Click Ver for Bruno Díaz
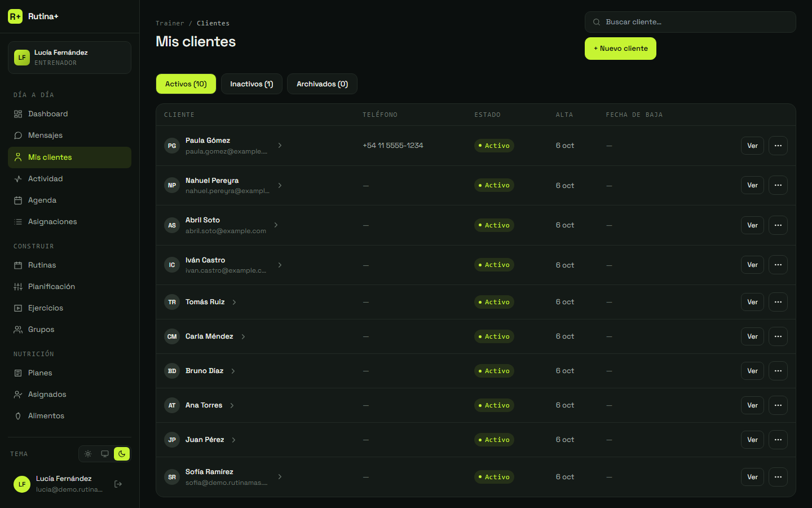This screenshot has width=812, height=508. (x=752, y=371)
